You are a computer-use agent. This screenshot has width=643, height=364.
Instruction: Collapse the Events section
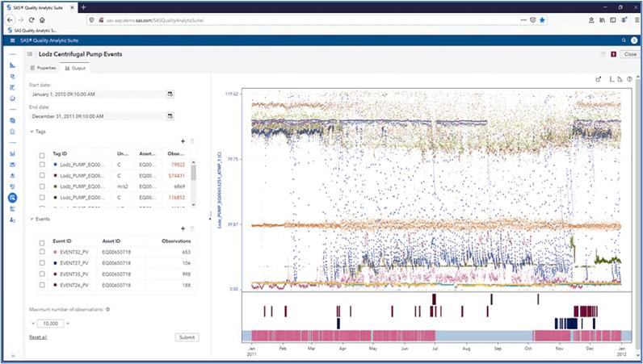32,219
